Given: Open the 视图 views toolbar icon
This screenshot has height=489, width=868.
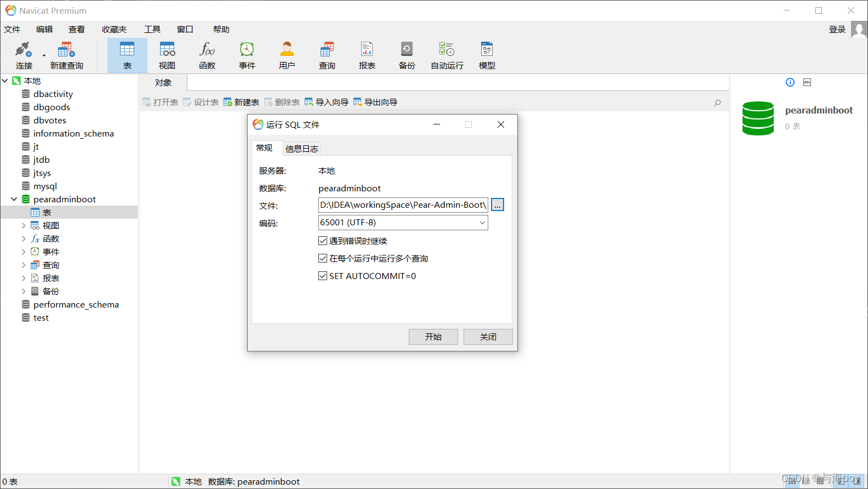Looking at the screenshot, I should pos(167,55).
